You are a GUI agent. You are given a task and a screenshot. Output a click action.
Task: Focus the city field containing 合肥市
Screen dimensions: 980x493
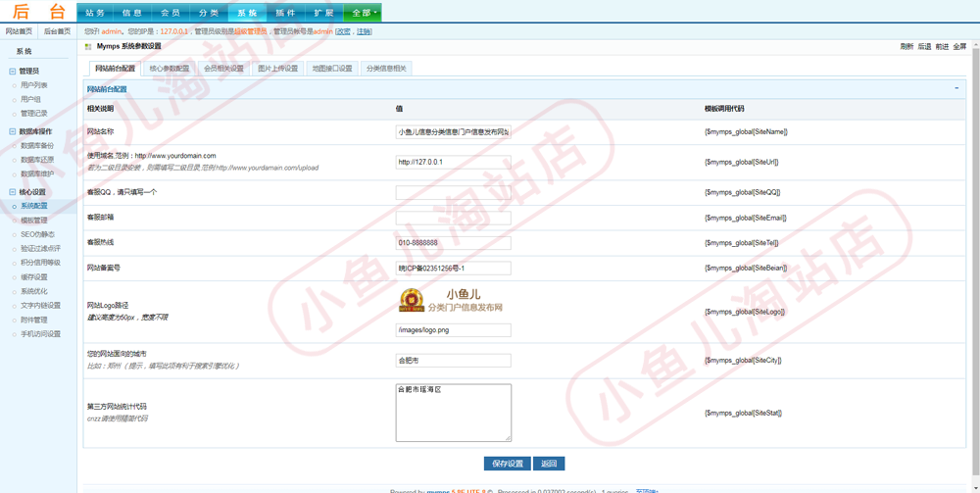point(453,361)
